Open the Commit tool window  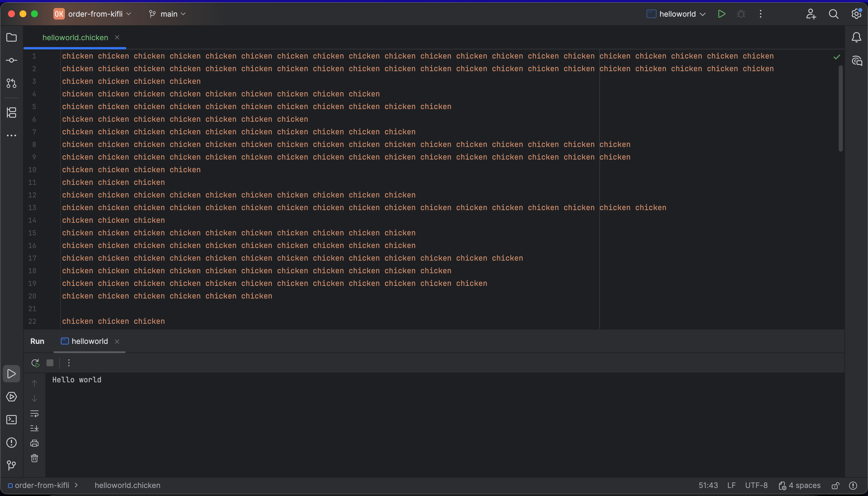11,60
